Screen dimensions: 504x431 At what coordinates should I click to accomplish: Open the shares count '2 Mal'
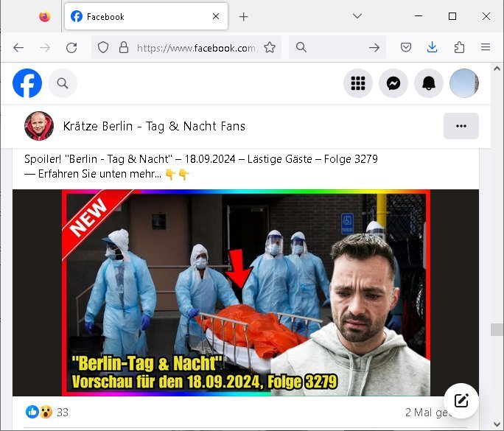pyautogui.click(x=427, y=412)
